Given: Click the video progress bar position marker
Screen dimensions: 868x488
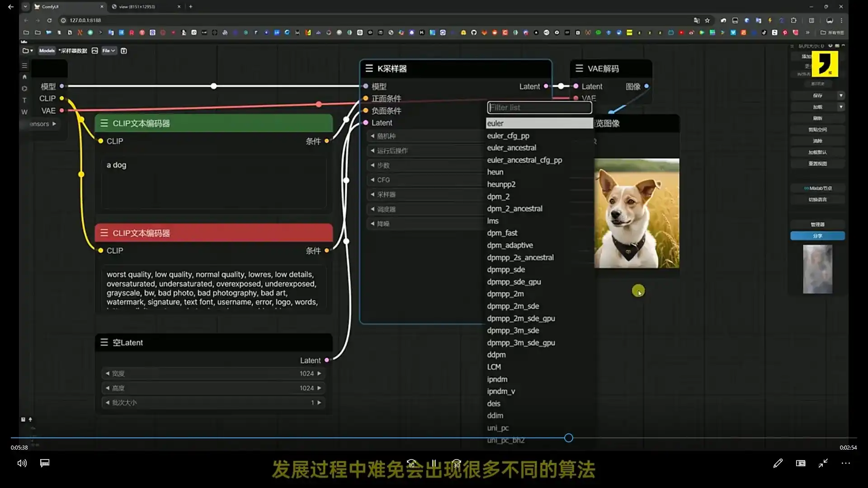Looking at the screenshot, I should pyautogui.click(x=569, y=438).
